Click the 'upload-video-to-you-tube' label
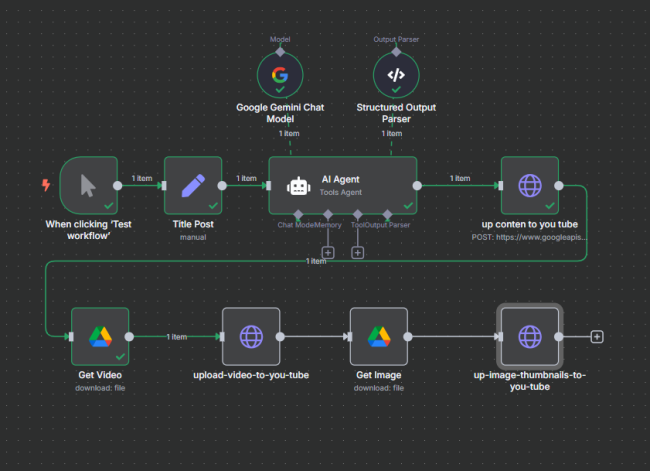The image size is (650, 471). coord(251,375)
